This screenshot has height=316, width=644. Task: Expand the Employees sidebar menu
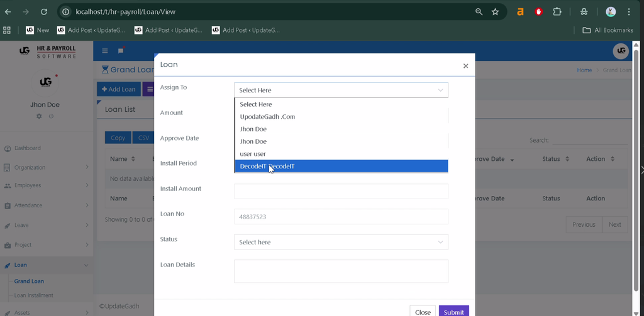click(47, 185)
